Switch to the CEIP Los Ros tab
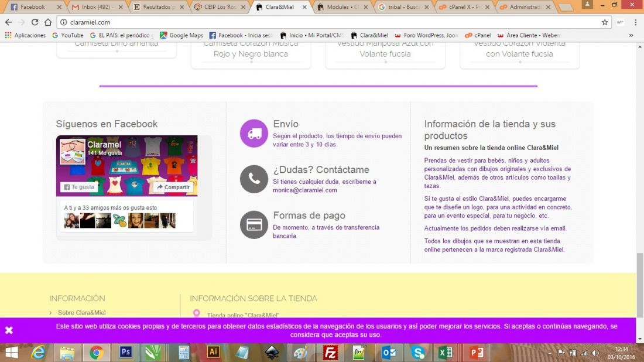The image size is (644, 362). coord(220,7)
